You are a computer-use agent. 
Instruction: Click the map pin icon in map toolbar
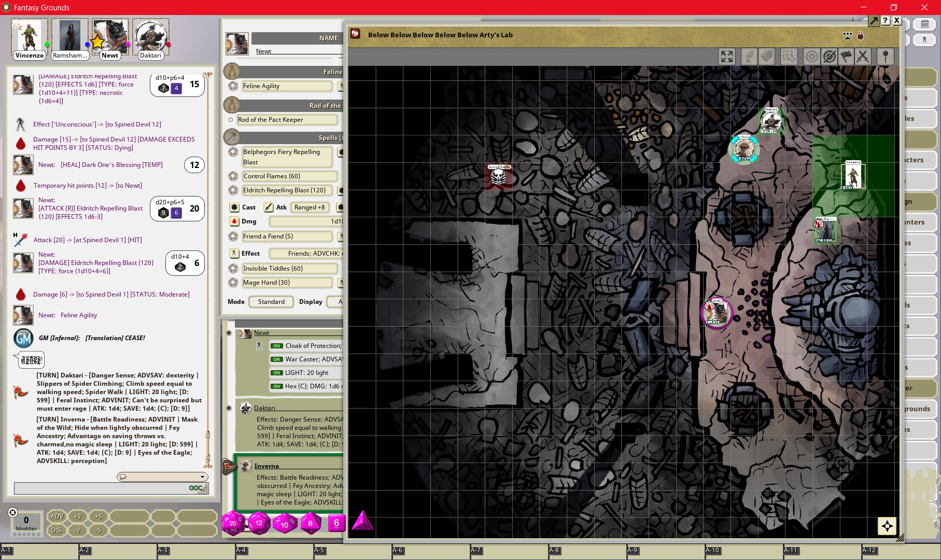point(886,57)
